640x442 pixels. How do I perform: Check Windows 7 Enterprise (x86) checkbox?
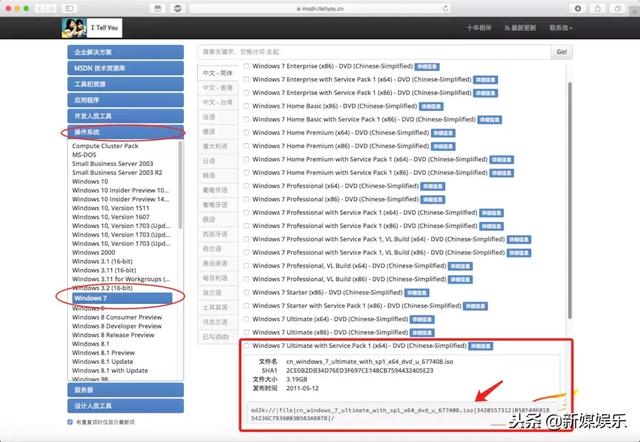point(246,66)
